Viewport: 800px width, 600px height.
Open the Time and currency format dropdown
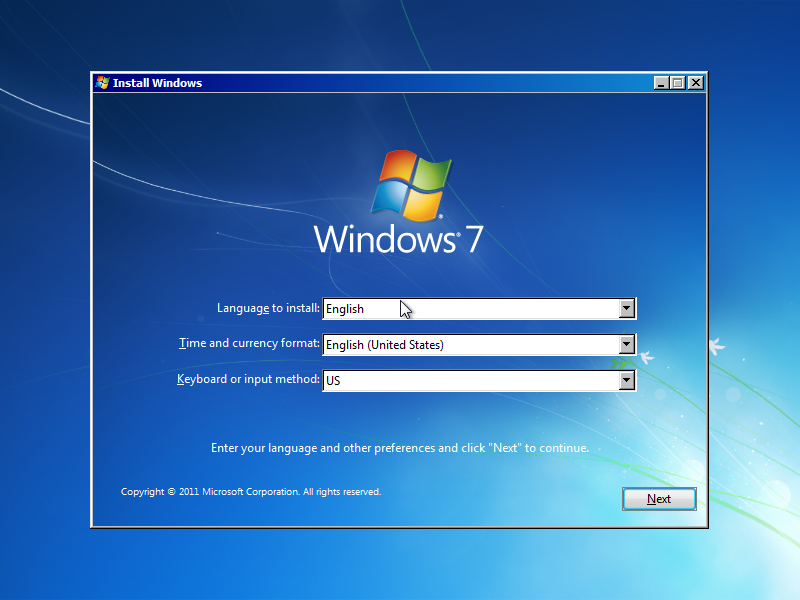pyautogui.click(x=627, y=344)
